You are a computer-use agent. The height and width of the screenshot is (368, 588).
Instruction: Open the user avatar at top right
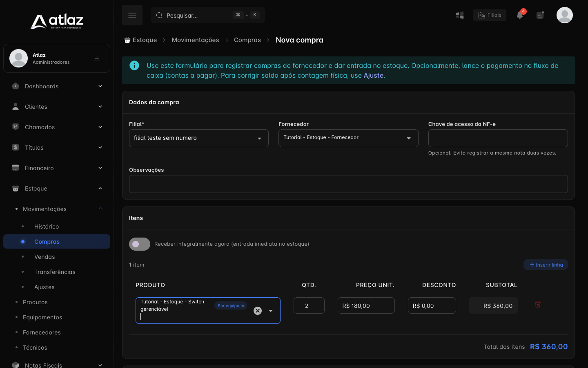point(565,15)
